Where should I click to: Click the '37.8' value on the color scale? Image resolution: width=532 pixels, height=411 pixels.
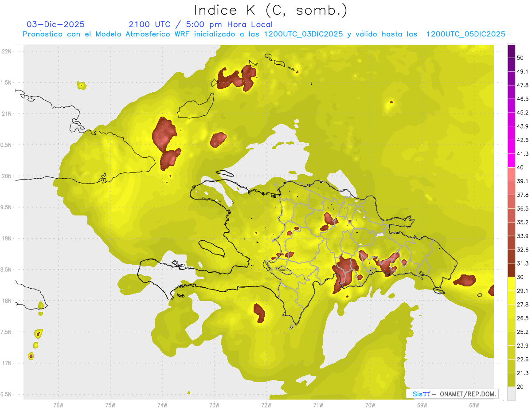point(522,195)
